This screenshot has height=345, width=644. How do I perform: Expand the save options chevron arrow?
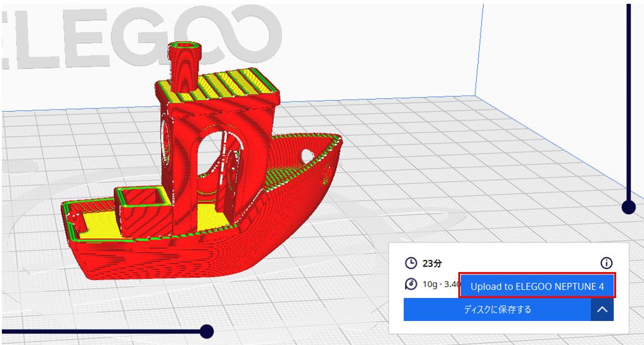pyautogui.click(x=602, y=309)
